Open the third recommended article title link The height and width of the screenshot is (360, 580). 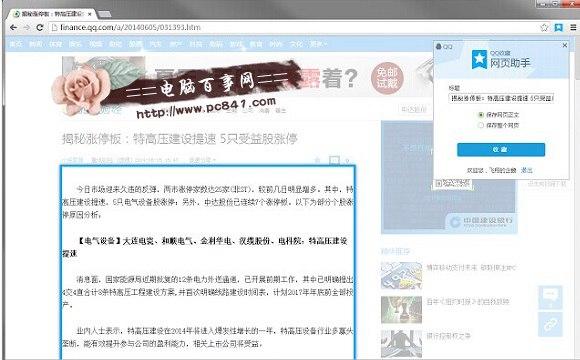[449, 336]
